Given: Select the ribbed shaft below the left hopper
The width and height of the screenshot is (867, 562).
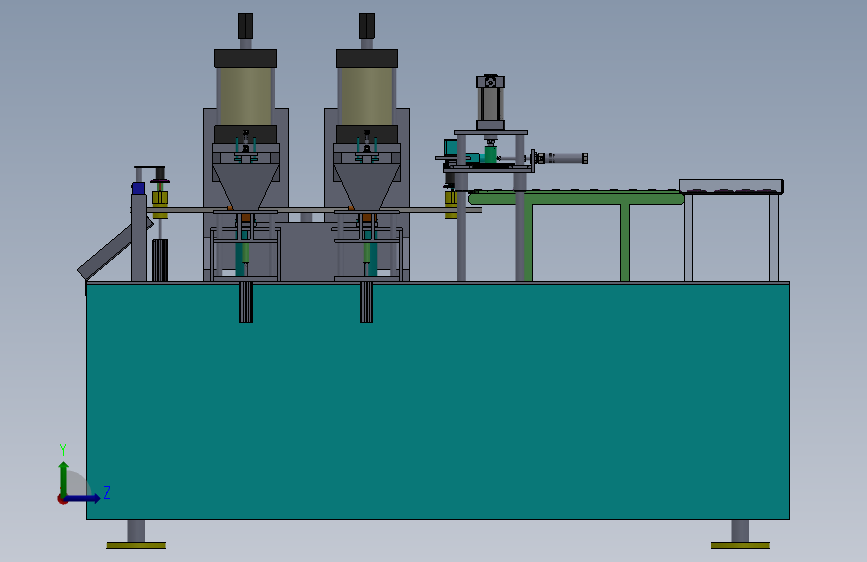Looking at the screenshot, I should 246,302.
